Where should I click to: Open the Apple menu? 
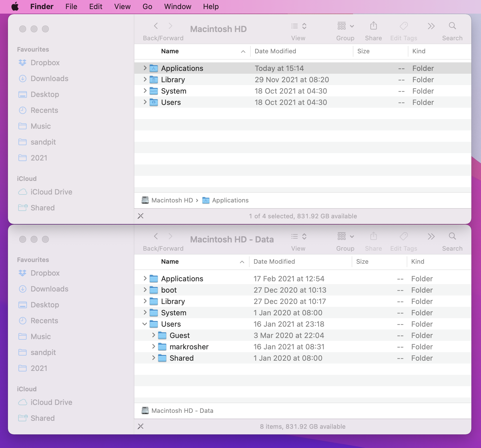(15, 7)
